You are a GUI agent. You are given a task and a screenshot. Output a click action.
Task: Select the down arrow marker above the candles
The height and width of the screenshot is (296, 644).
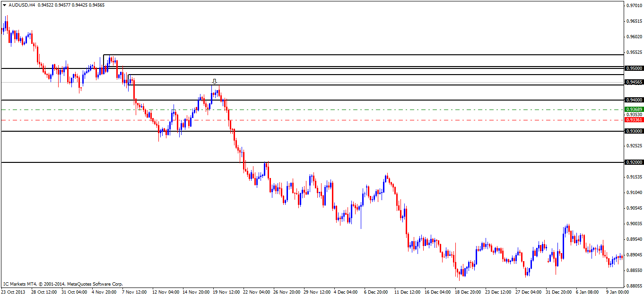point(215,81)
